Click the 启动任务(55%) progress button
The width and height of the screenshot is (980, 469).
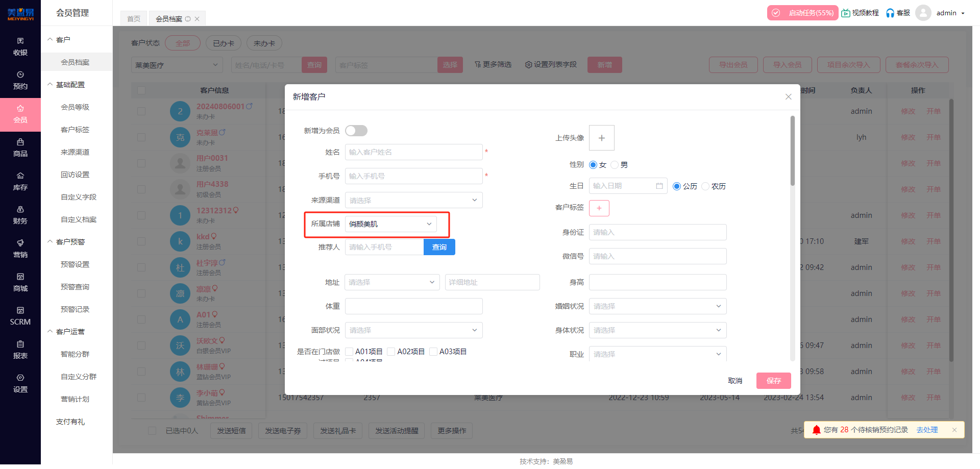(x=802, y=13)
